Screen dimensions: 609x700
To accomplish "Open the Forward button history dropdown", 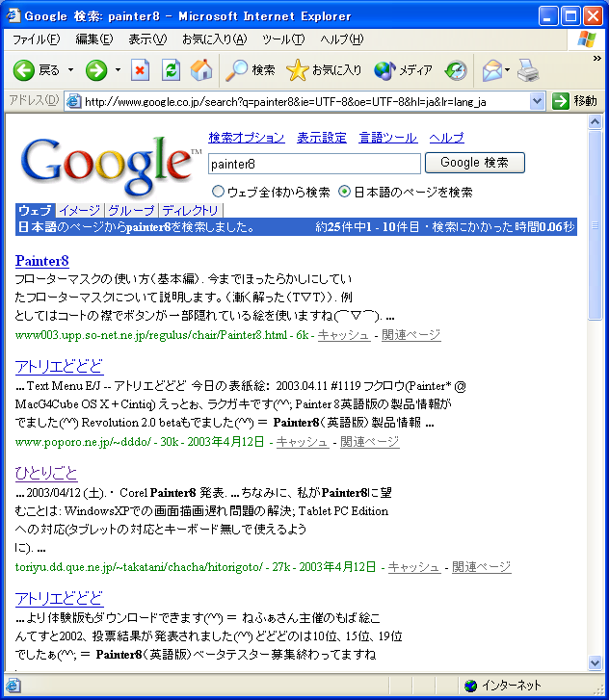I will (x=118, y=70).
